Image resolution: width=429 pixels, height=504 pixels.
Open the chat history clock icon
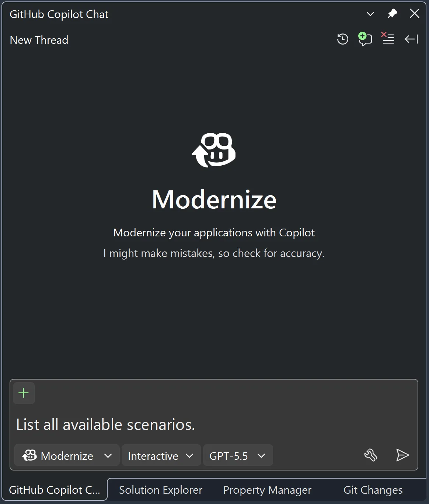pos(343,39)
